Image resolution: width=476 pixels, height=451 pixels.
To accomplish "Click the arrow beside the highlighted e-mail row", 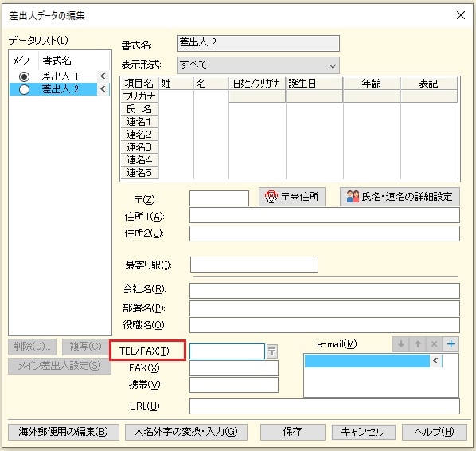I will click(x=435, y=361).
